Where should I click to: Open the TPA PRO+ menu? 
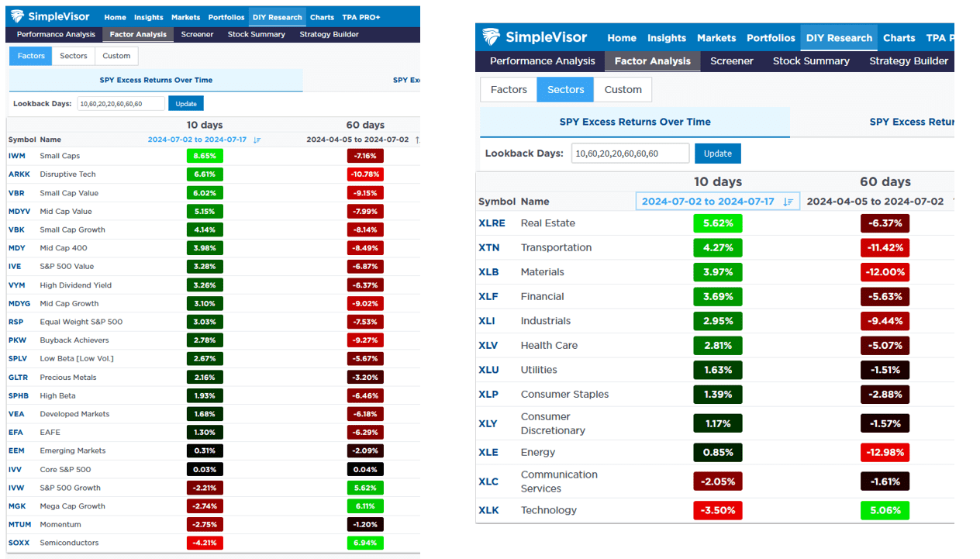pos(361,17)
